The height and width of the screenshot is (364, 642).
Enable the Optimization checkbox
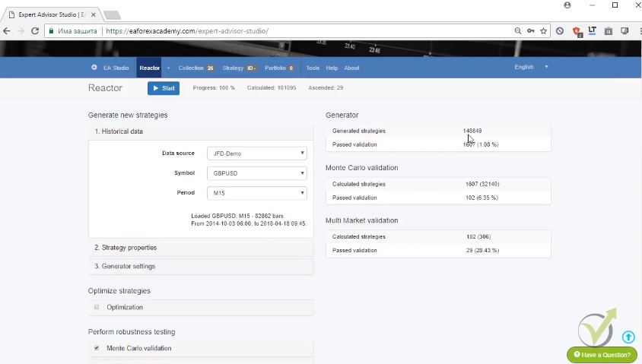click(x=97, y=307)
